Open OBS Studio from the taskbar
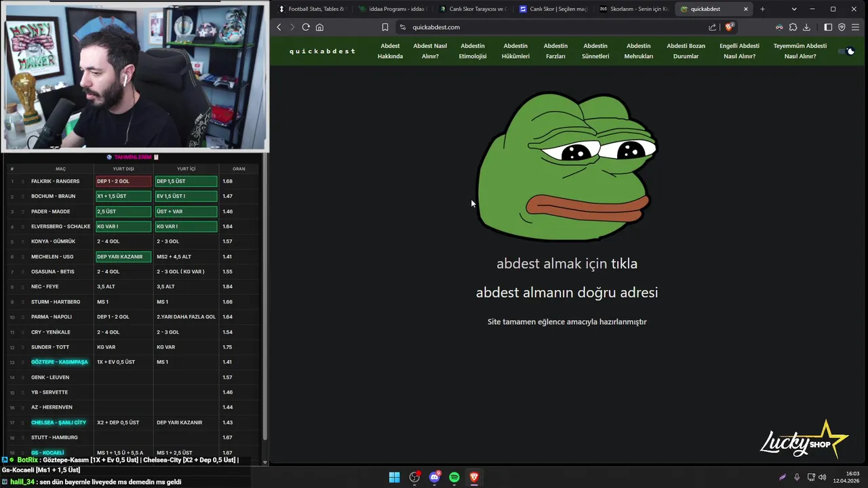This screenshot has height=488, width=868. 414,477
